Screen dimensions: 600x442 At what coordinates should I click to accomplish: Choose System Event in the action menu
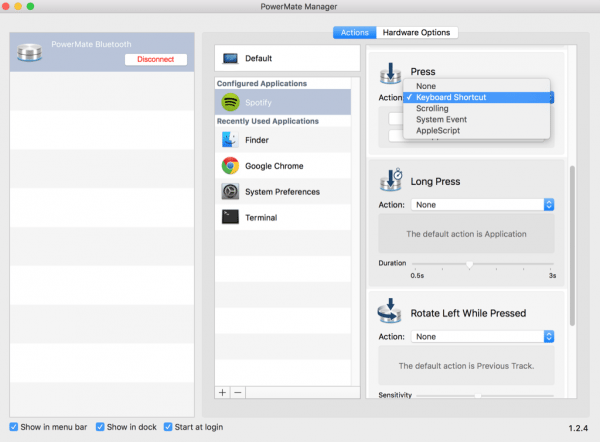click(476, 119)
